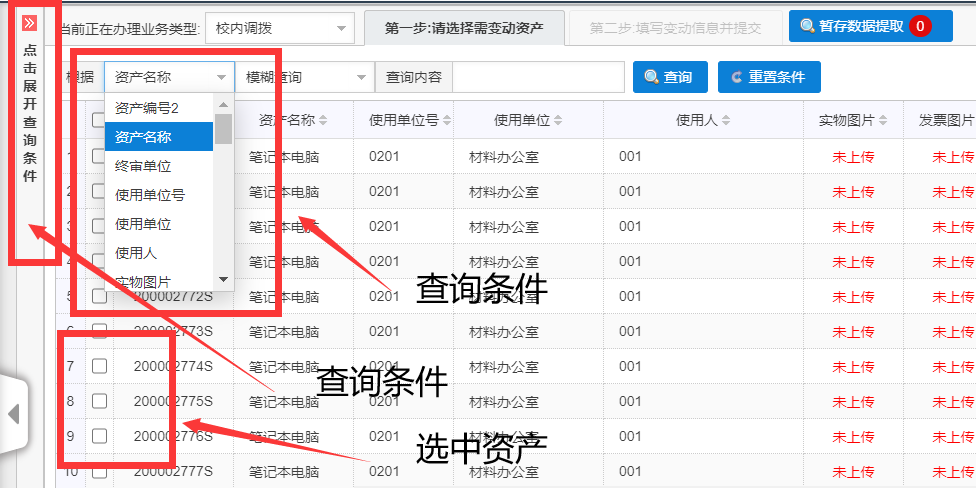
Task: Click the red double-chevron expand icon
Action: [29, 23]
